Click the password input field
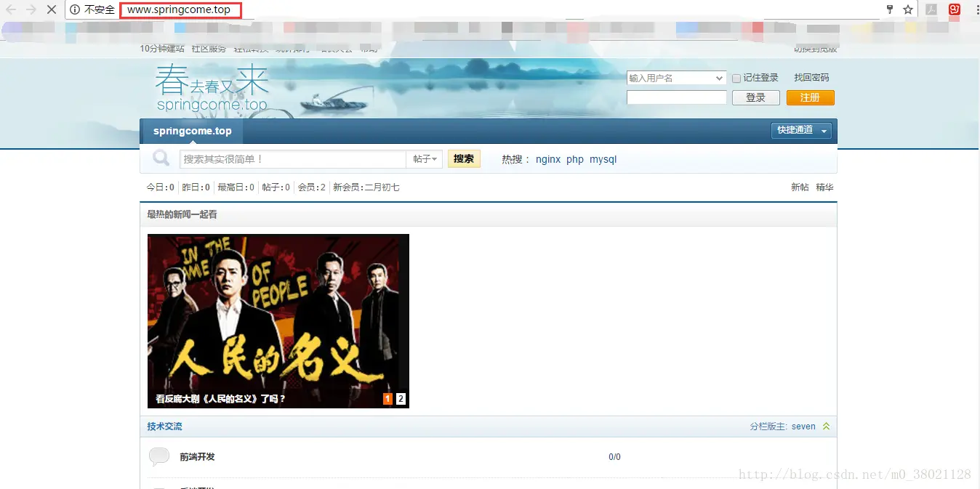980x489 pixels. pos(676,97)
